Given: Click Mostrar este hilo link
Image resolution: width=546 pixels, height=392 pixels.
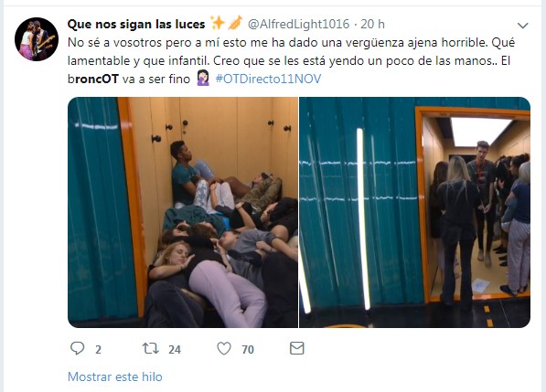Looking at the screenshot, I should tap(115, 376).
